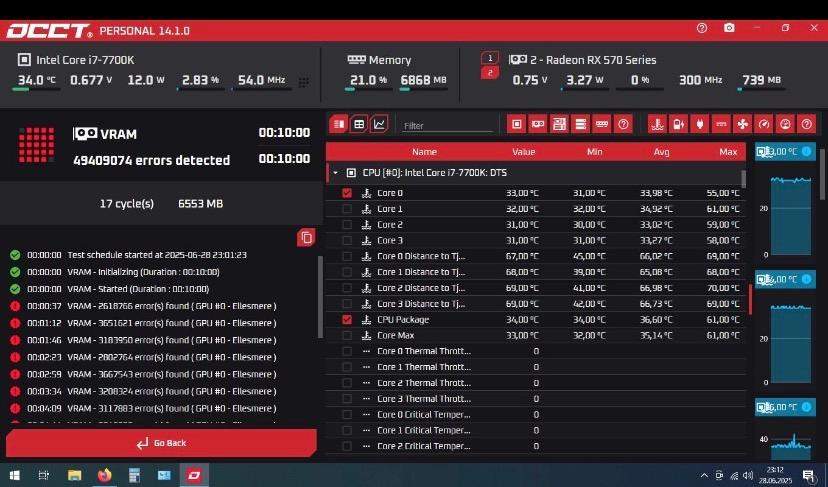Check the Core 0 Thermal Throttling checkbox
Viewport: 828px width, 487px height.
[x=346, y=351]
